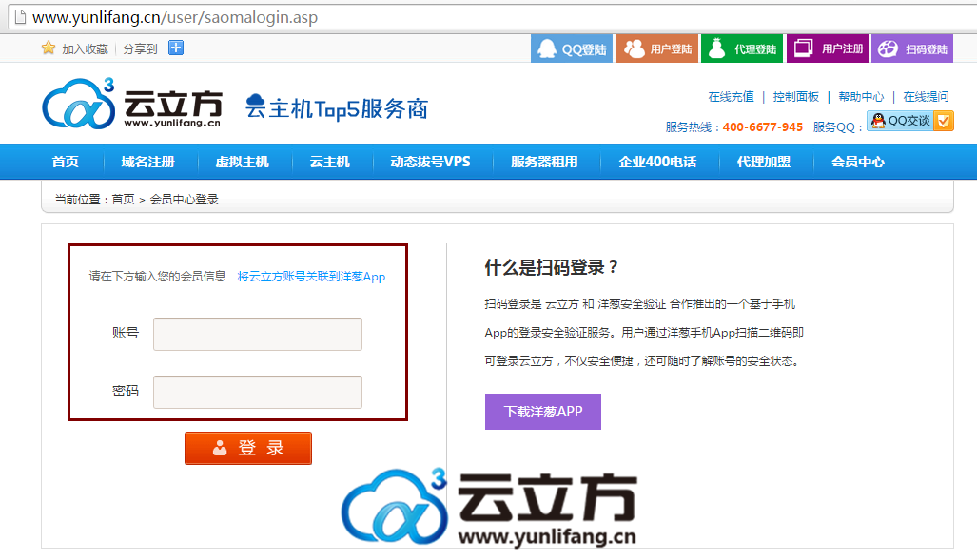Open the 在线提问 link
Screen dimensions: 977x560
point(926,97)
